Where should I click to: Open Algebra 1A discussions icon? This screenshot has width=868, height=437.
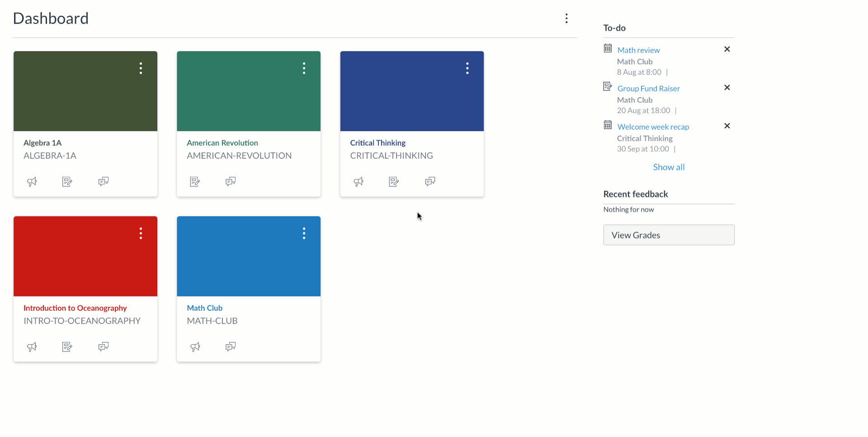[104, 182]
